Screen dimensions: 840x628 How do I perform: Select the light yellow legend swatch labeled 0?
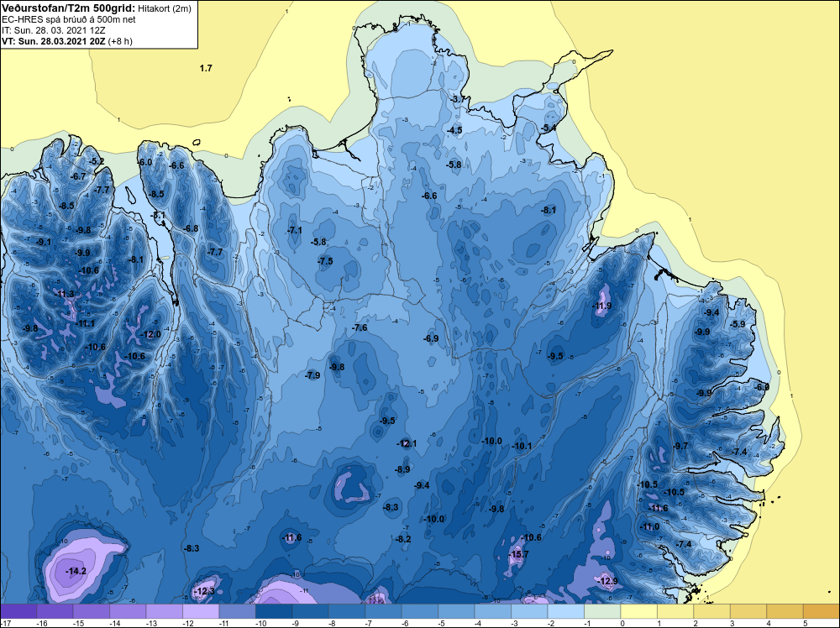click(x=638, y=611)
